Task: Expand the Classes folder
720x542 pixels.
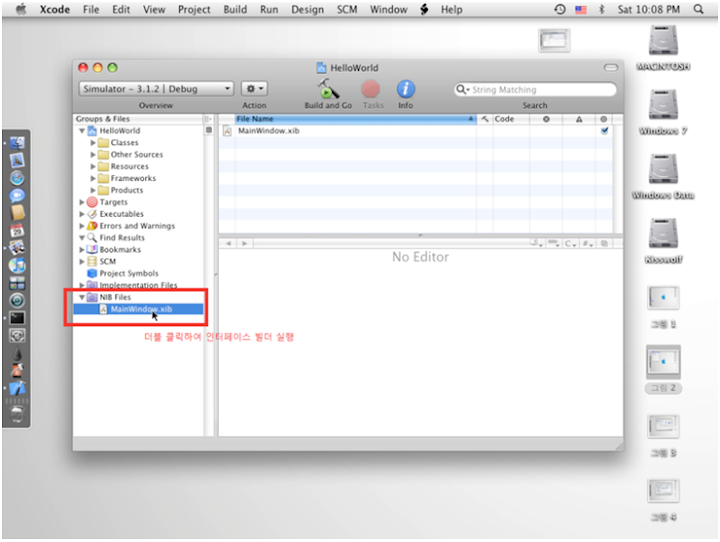Action: (x=93, y=143)
